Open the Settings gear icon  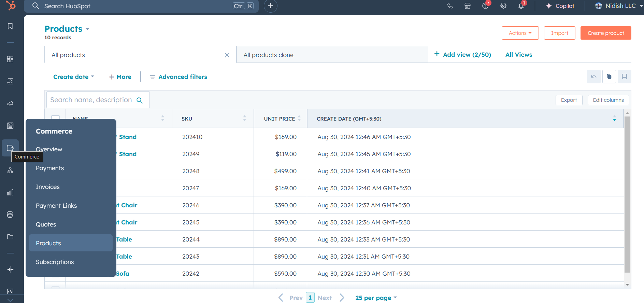(x=503, y=6)
